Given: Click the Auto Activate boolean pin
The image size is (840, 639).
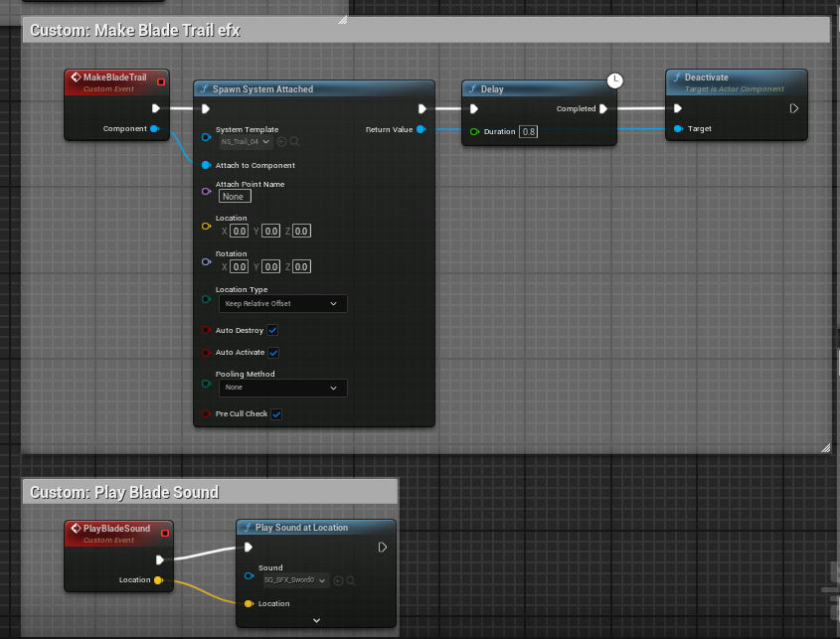Looking at the screenshot, I should click(206, 353).
